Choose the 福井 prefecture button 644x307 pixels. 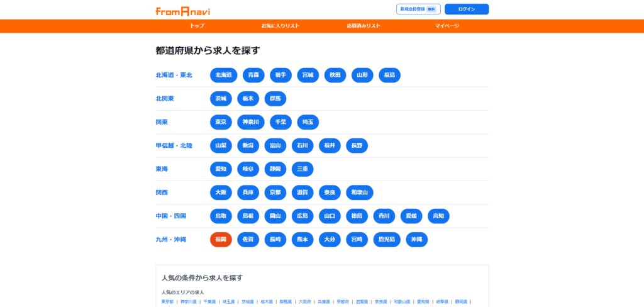pos(330,145)
